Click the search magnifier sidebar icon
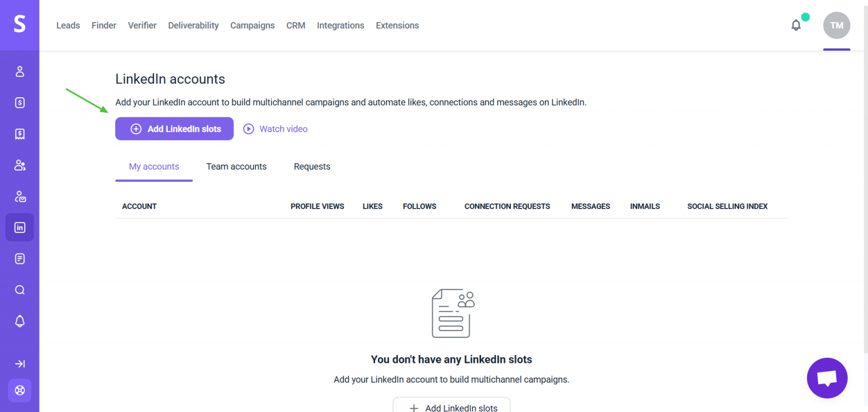Image resolution: width=868 pixels, height=412 pixels. pos(20,290)
